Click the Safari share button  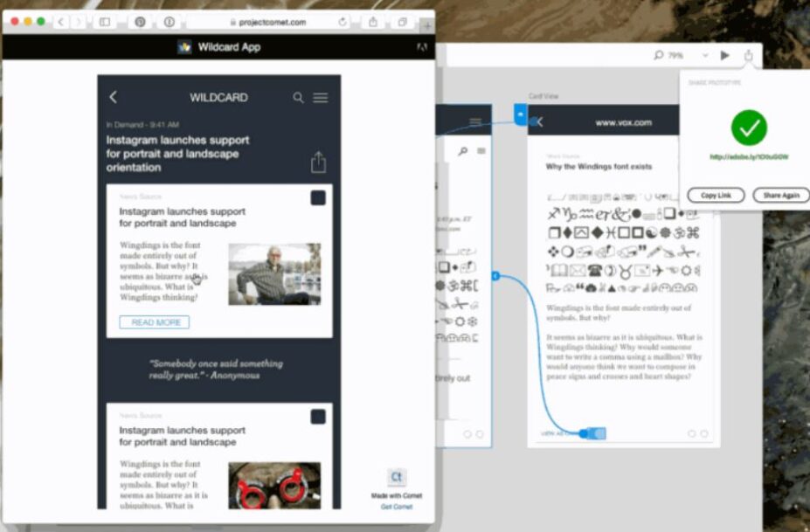[x=373, y=22]
